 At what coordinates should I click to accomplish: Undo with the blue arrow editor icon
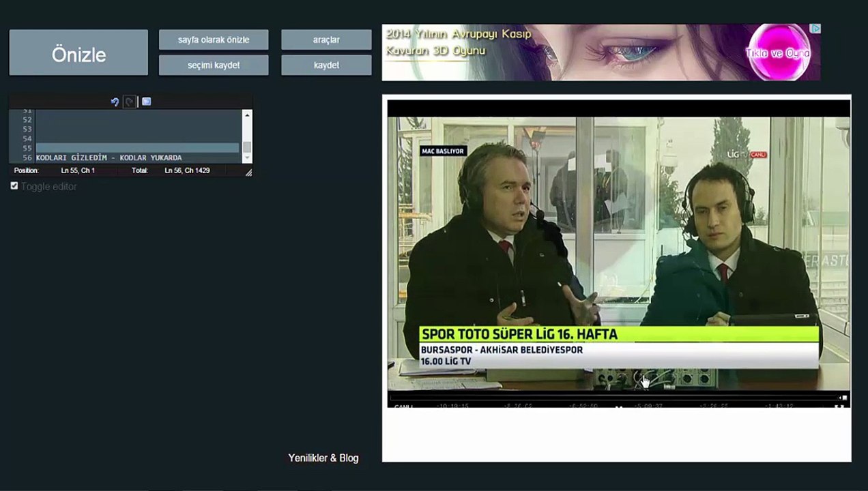(x=115, y=102)
